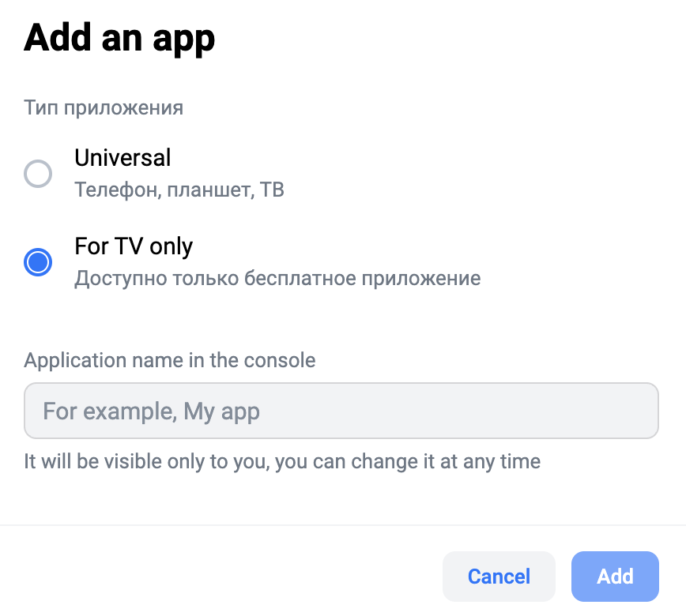This screenshot has height=616, width=686.
Task: Click the empty grey radio circle
Action: point(38,173)
